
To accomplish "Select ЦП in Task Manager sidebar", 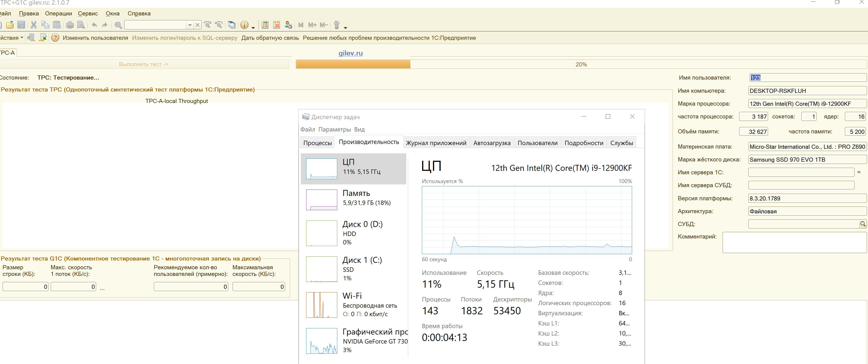I will click(354, 169).
